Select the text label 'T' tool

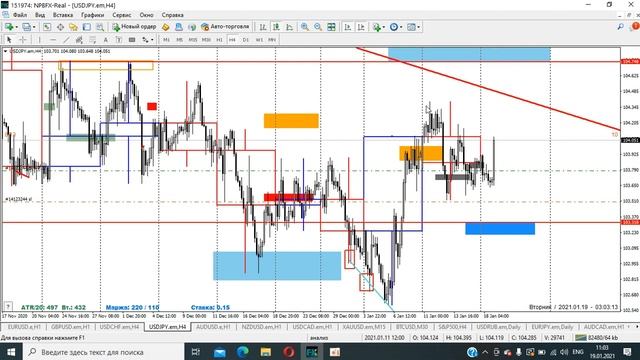click(x=119, y=40)
